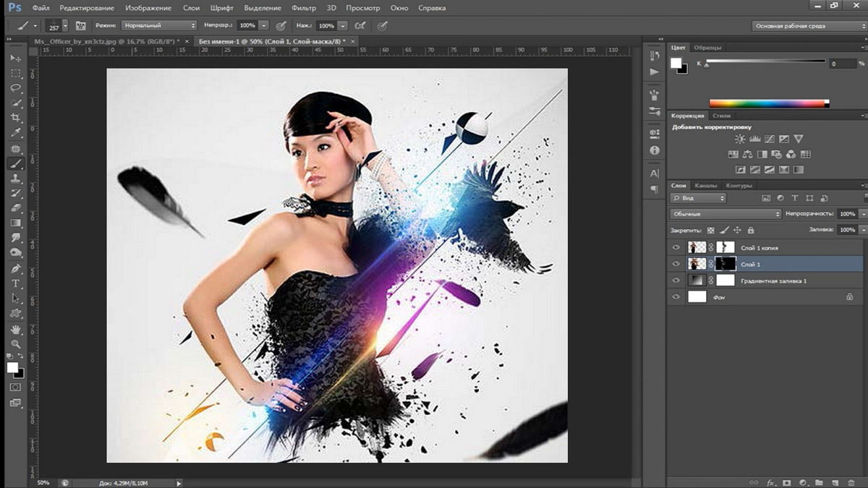Image resolution: width=868 pixels, height=488 pixels.
Task: Select the Clone Stamp tool
Action: point(15,179)
